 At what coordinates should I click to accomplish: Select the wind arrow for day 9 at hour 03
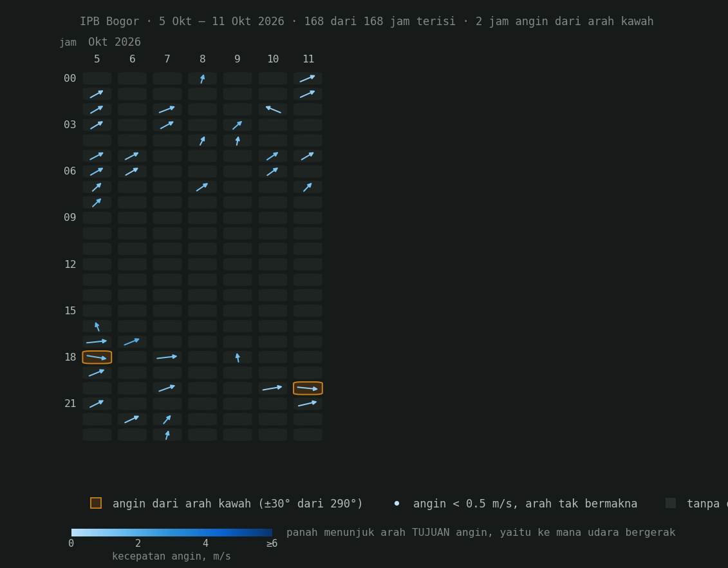point(238,125)
